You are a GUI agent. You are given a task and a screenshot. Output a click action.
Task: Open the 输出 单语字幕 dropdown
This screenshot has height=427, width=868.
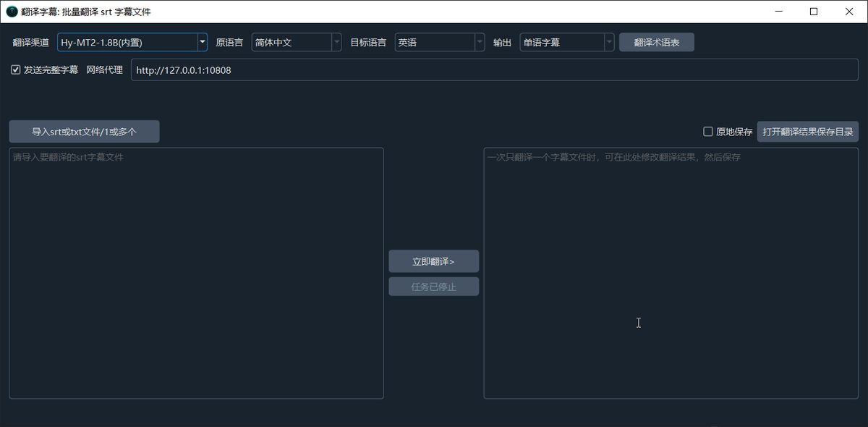coord(567,43)
